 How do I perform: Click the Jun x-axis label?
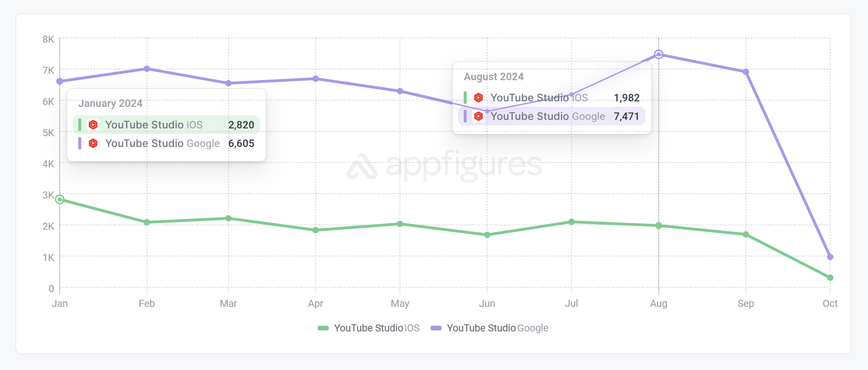[487, 304]
